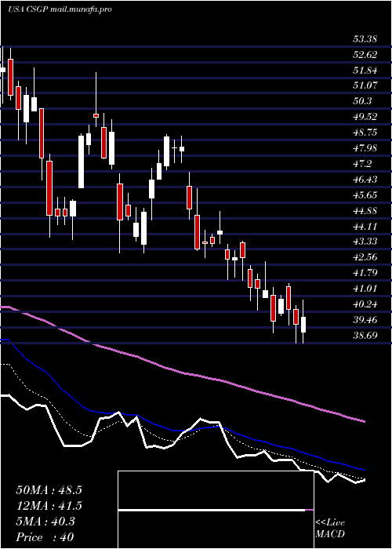Click the 51.84 price axis label

(x=365, y=71)
